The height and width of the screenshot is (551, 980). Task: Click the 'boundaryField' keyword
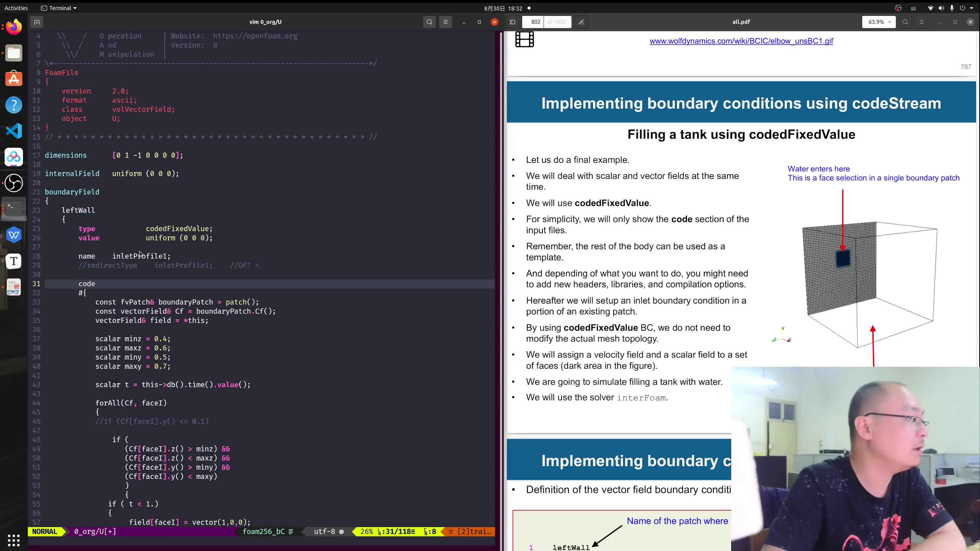point(72,192)
